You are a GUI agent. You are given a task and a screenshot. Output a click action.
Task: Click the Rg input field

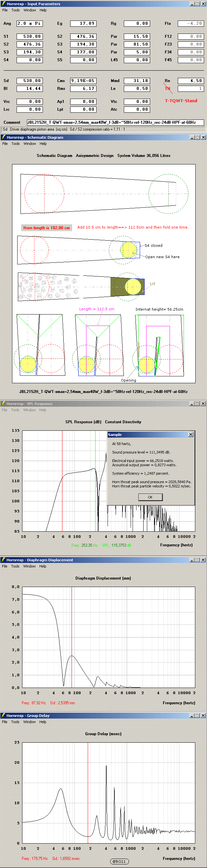[137, 23]
